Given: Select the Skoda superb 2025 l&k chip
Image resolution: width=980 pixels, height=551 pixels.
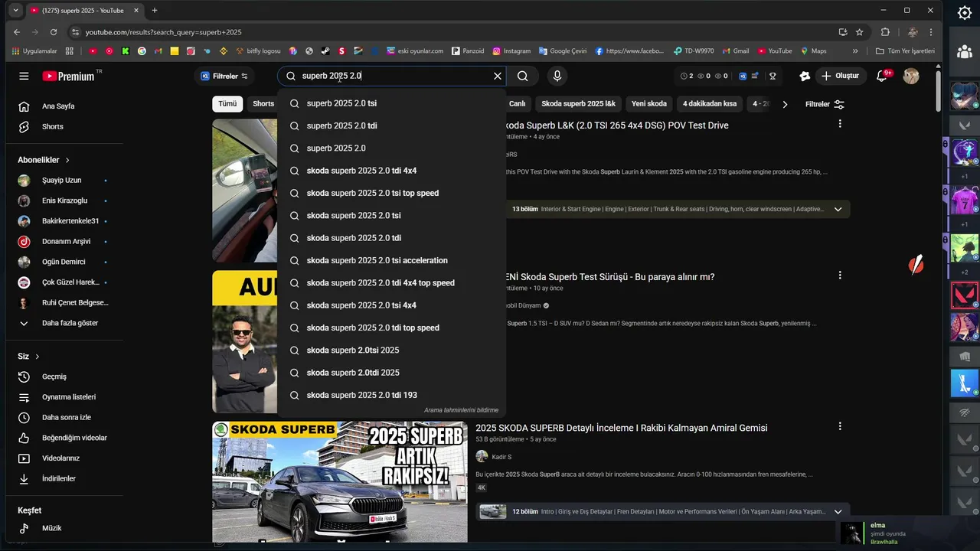Looking at the screenshot, I should pyautogui.click(x=578, y=103).
